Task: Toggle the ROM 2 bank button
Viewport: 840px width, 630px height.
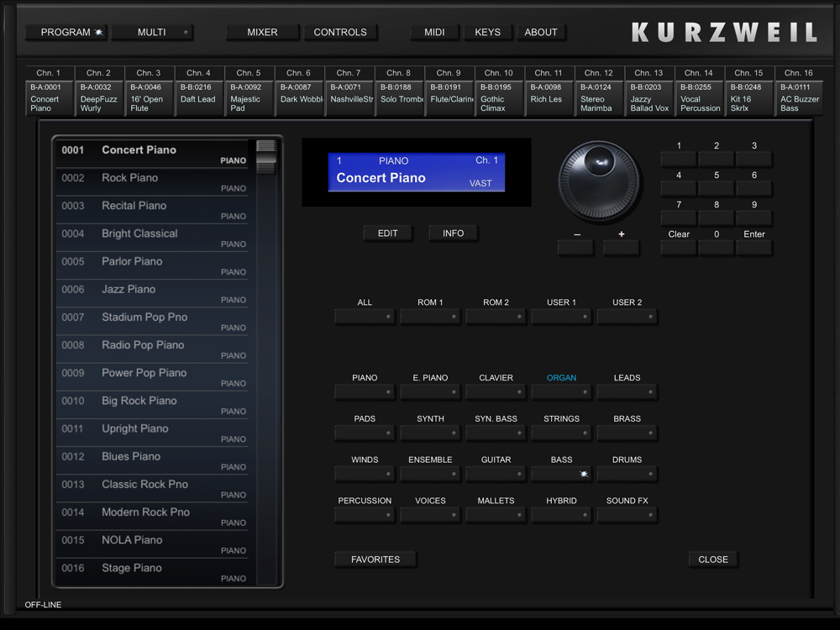Action: click(496, 317)
